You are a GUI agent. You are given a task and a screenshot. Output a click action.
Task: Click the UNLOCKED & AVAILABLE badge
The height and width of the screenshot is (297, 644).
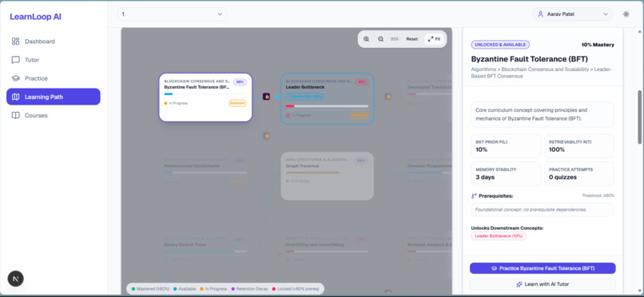tap(500, 45)
